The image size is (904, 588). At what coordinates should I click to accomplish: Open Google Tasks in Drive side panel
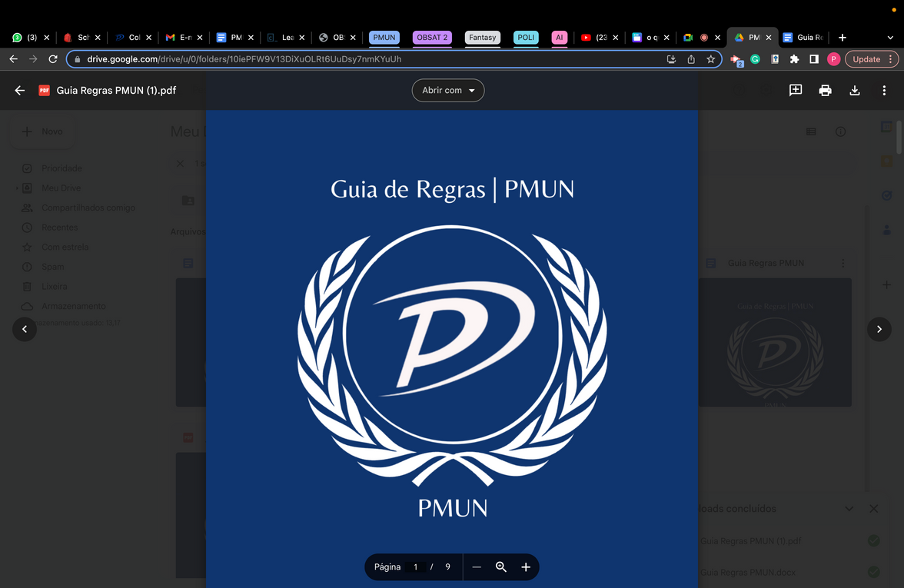click(887, 196)
